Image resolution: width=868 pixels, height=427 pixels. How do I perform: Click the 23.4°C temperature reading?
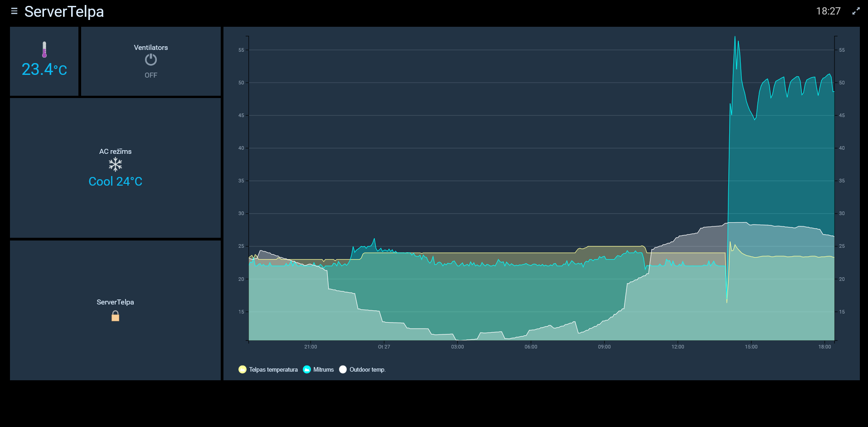coord(44,69)
